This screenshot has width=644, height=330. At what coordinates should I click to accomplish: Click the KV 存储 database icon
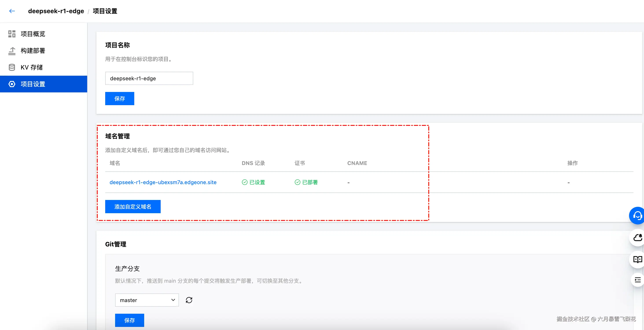point(12,68)
